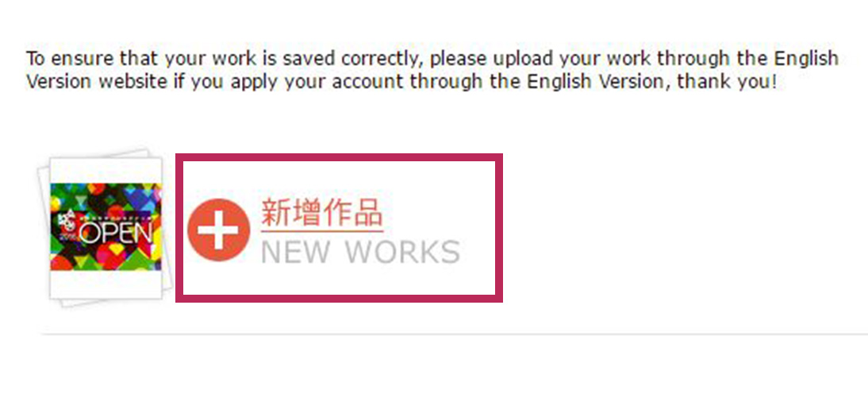This screenshot has width=868, height=394.
Task: Click the gray horizontal divider line
Action: coord(454,334)
